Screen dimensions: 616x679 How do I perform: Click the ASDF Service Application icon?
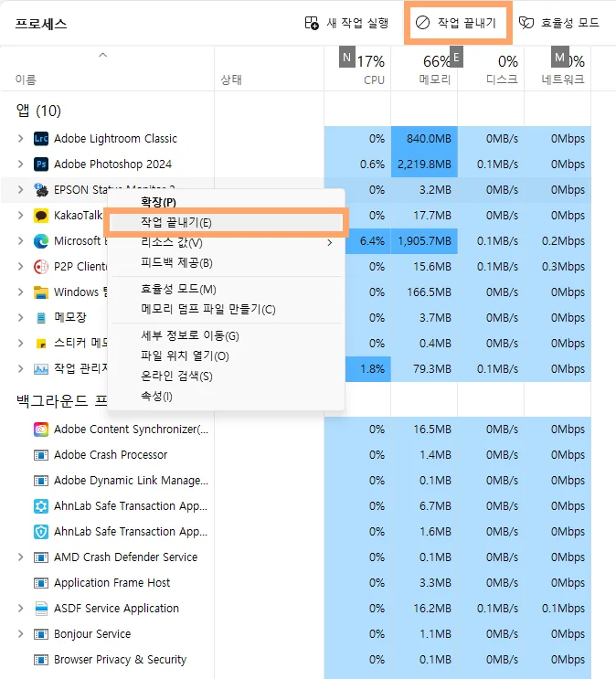pyautogui.click(x=41, y=608)
